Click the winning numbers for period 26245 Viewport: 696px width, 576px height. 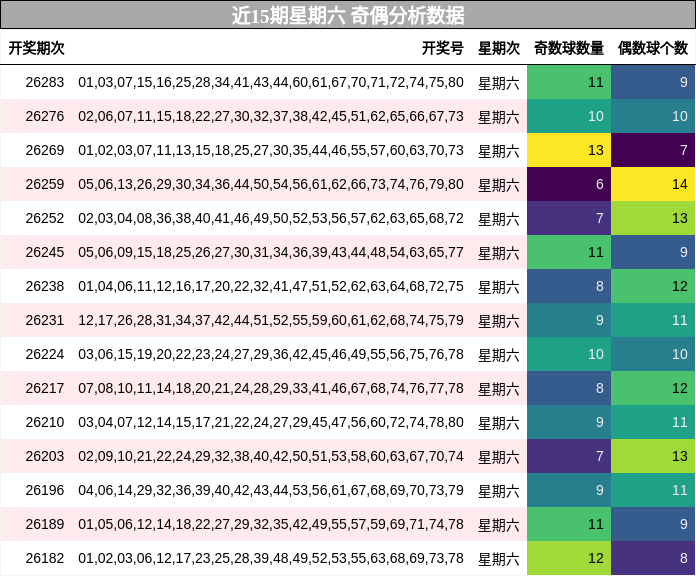[271, 252]
